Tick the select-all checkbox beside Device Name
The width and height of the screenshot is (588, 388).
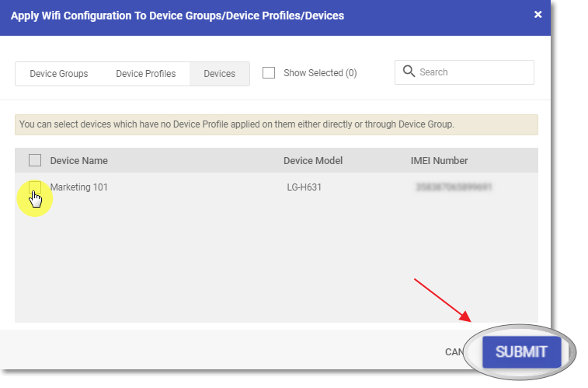(x=35, y=160)
